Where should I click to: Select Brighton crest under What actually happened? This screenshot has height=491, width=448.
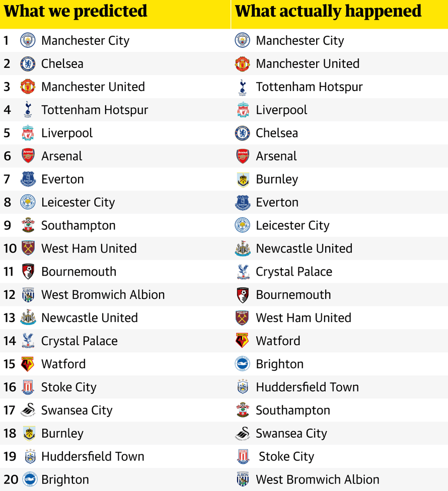tap(243, 364)
